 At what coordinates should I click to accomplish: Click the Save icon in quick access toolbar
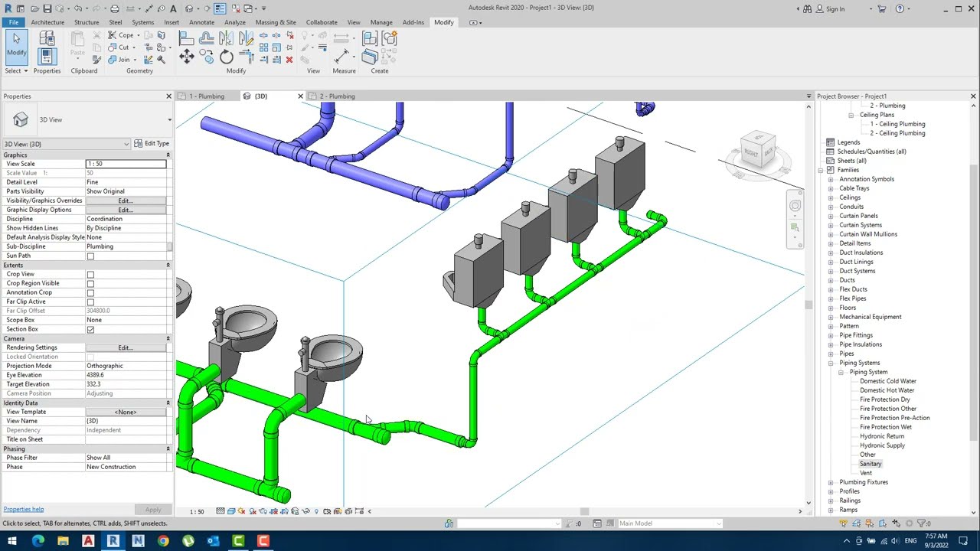pyautogui.click(x=47, y=8)
